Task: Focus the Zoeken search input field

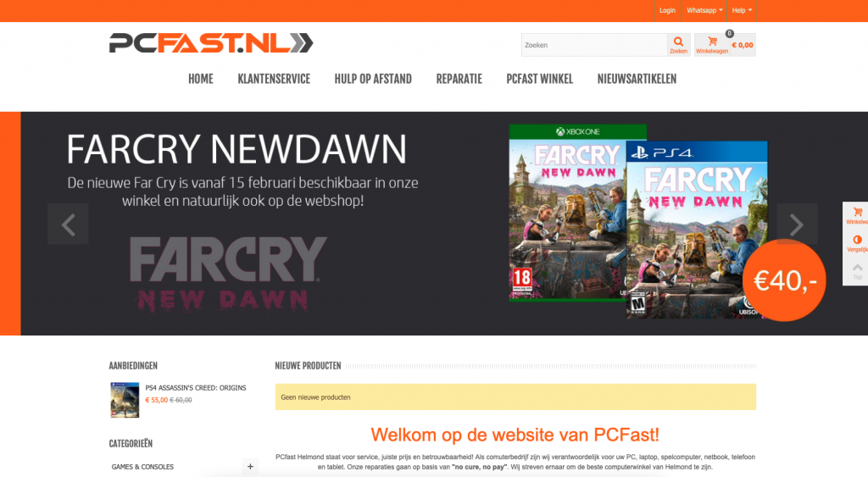Action: pos(594,45)
